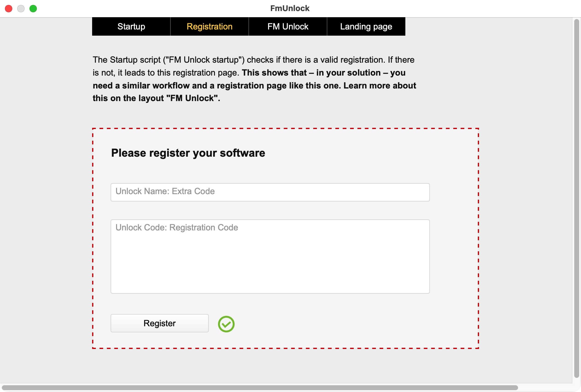Viewport: 581px width, 392px height.
Task: Click the Startup script description paragraph
Action: (x=253, y=60)
